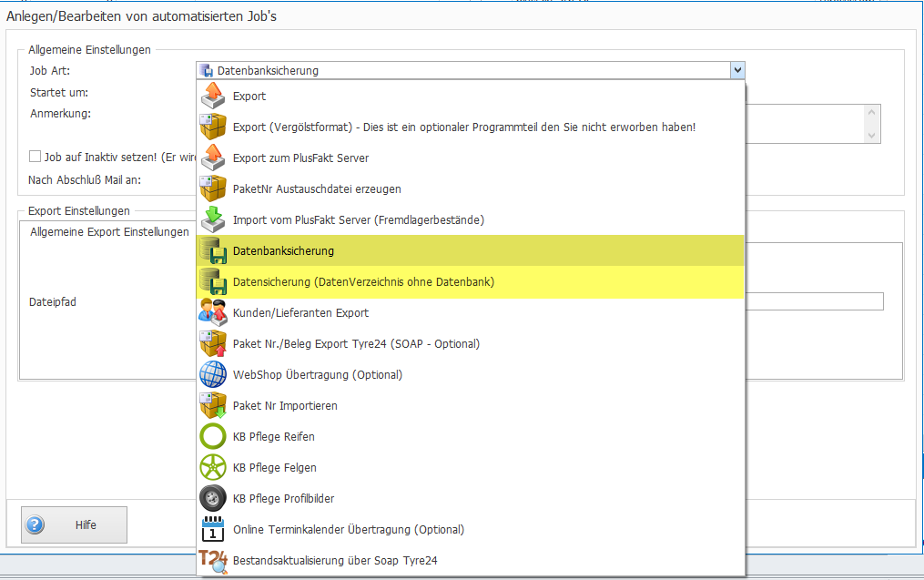
Task: Click the WebShop globe icon
Action: pos(213,374)
